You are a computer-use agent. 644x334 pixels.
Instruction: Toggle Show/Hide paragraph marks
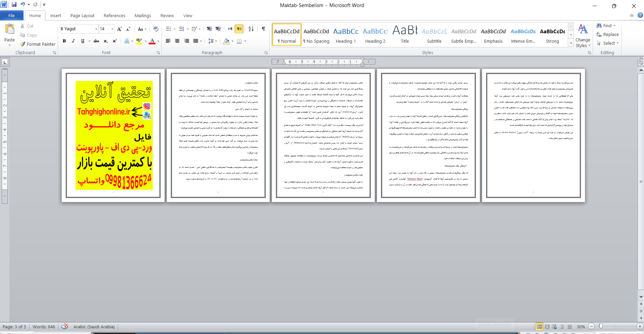pos(264,29)
